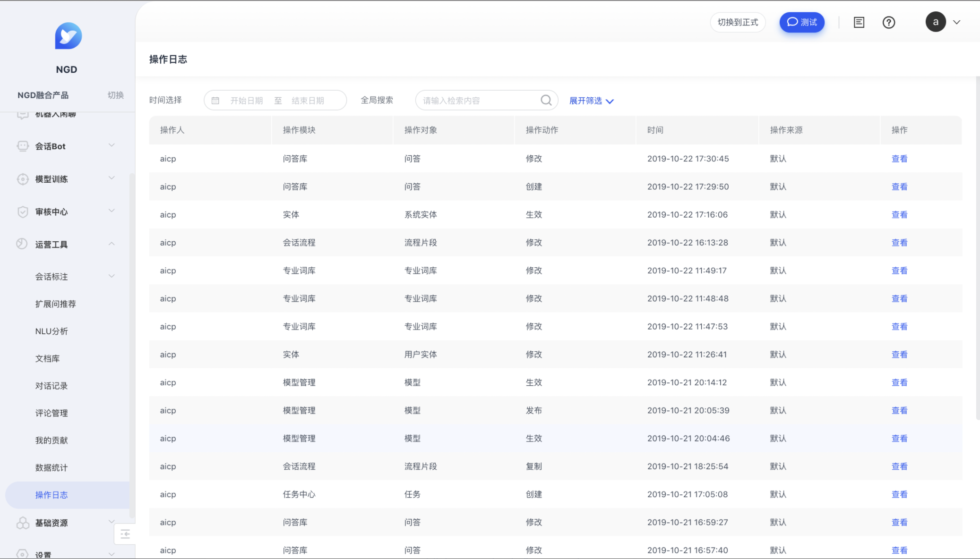Click the 开始日期 start date field
This screenshot has width=980, height=559.
point(246,101)
